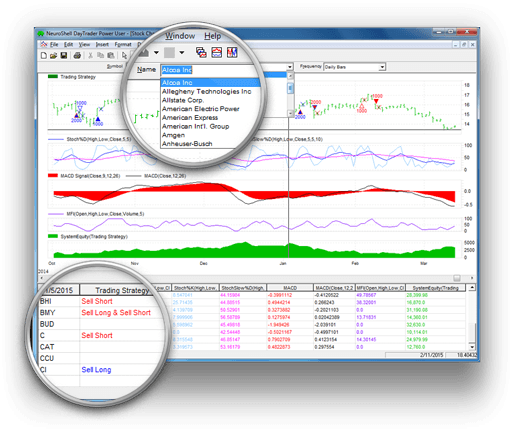Click the Save floppy disk icon
Screen dimensions: 512x431
pos(64,55)
